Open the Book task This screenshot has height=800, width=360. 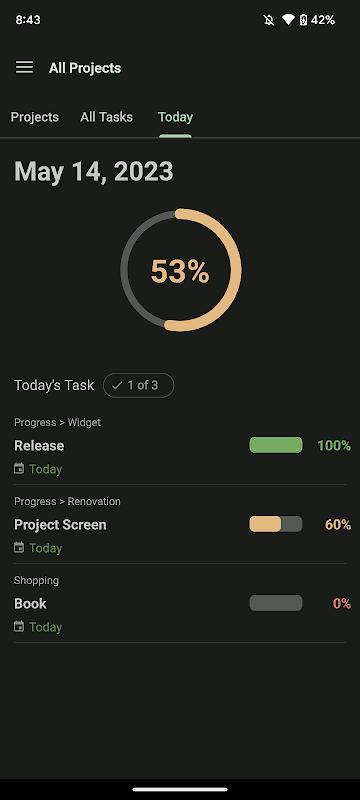180,604
